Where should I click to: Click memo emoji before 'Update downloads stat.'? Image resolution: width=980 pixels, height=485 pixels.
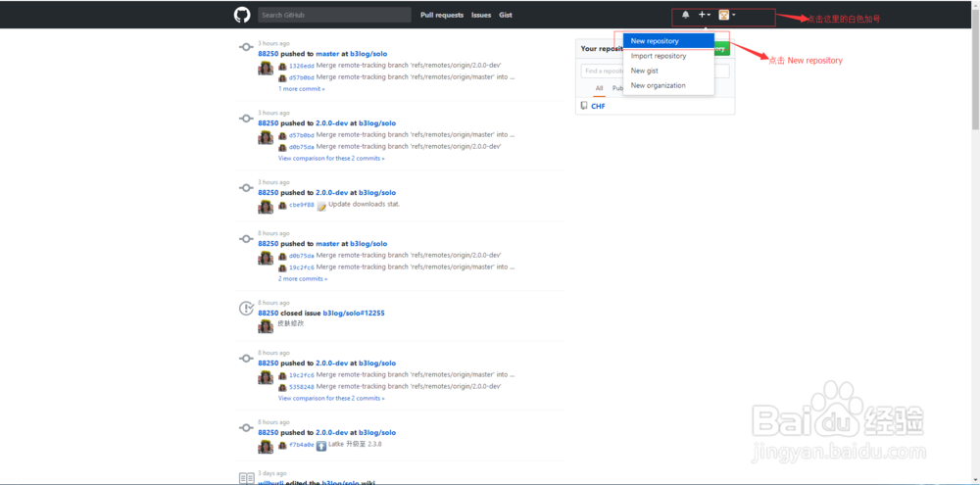pyautogui.click(x=321, y=206)
